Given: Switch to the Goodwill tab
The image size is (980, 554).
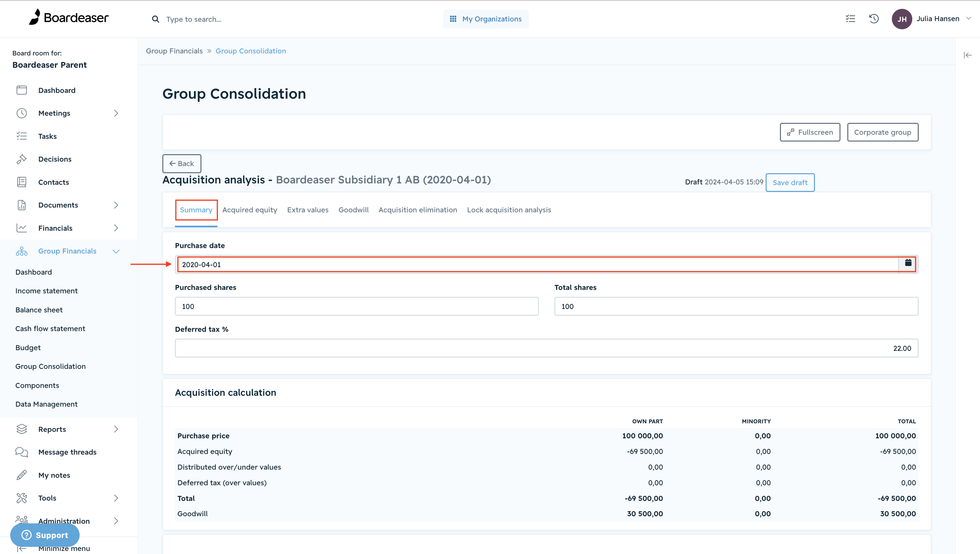Looking at the screenshot, I should [353, 210].
